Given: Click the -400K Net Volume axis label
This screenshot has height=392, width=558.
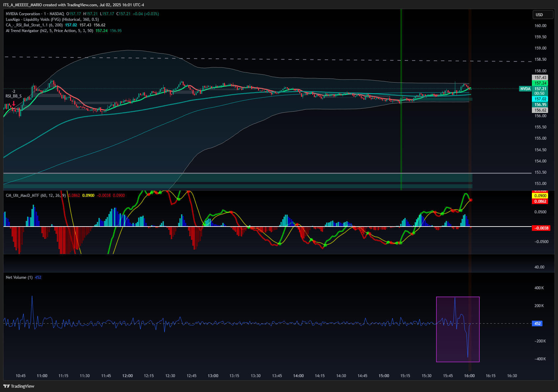Looking at the screenshot, I should tap(540, 359).
